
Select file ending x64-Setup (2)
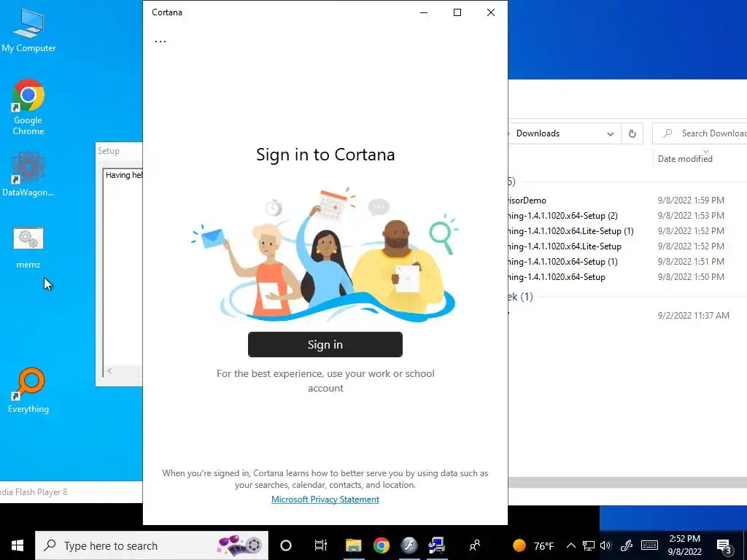click(627, 216)
